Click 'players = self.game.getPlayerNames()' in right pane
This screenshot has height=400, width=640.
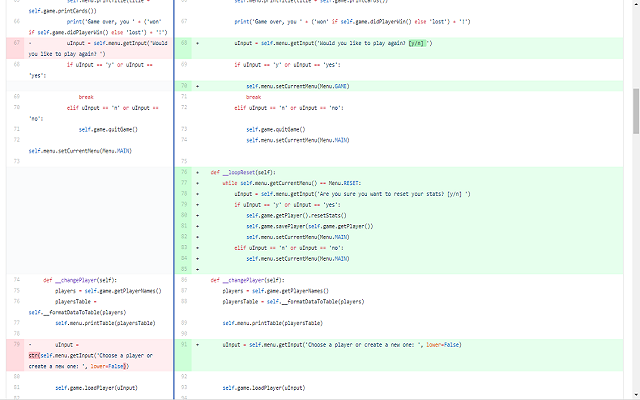point(276,291)
